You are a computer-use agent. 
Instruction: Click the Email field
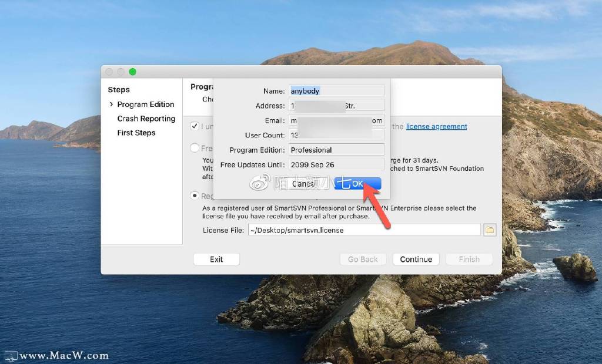(336, 120)
